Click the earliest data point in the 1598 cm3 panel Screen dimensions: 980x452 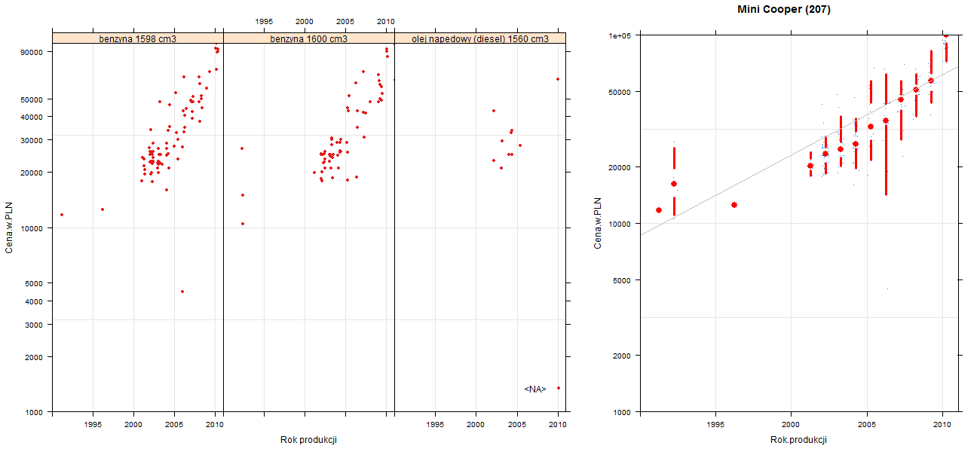click(62, 215)
